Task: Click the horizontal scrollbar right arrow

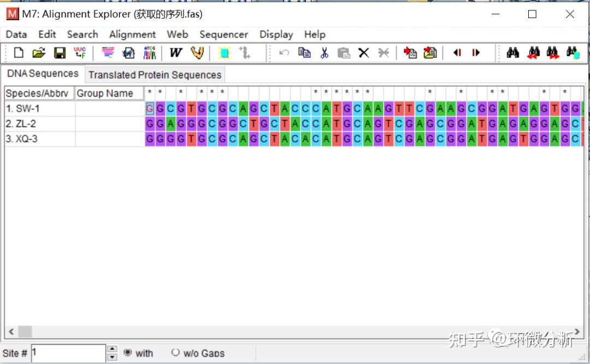Action: click(x=577, y=332)
